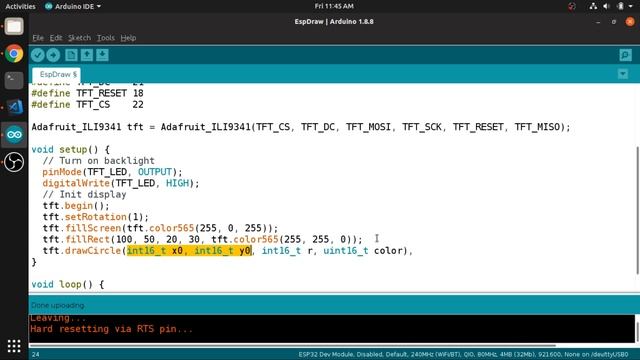Open the Arduino IDE app menu in top bar
This screenshot has height=360, width=640.
click(73, 7)
